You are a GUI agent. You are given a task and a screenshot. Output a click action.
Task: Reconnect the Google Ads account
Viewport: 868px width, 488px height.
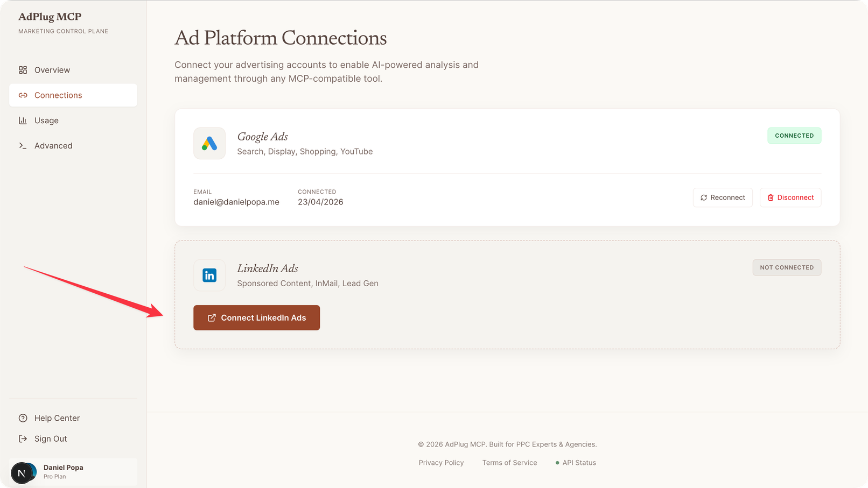pyautogui.click(x=723, y=197)
